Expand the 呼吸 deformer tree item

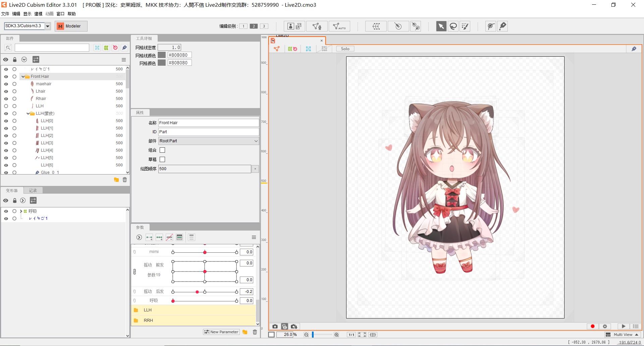click(x=21, y=211)
